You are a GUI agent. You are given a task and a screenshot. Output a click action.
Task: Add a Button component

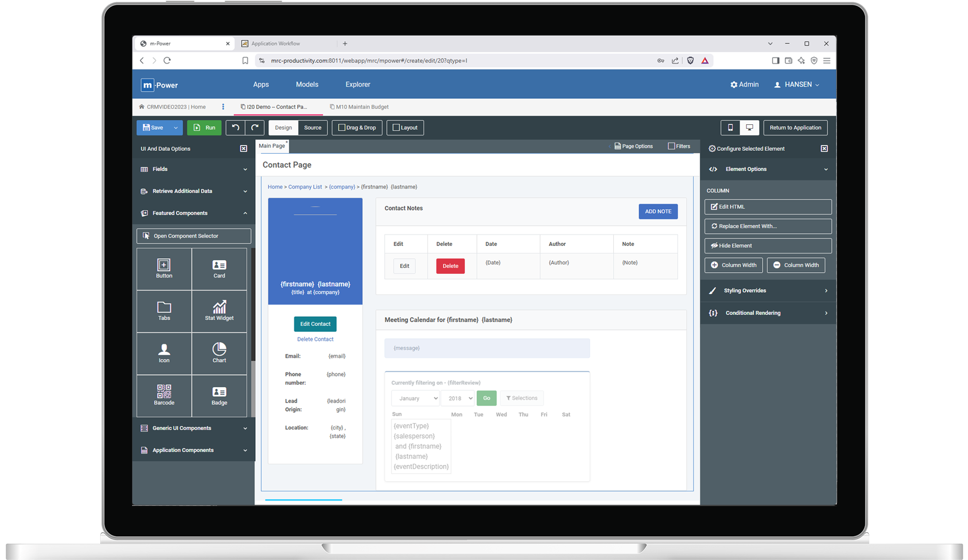coord(164,269)
